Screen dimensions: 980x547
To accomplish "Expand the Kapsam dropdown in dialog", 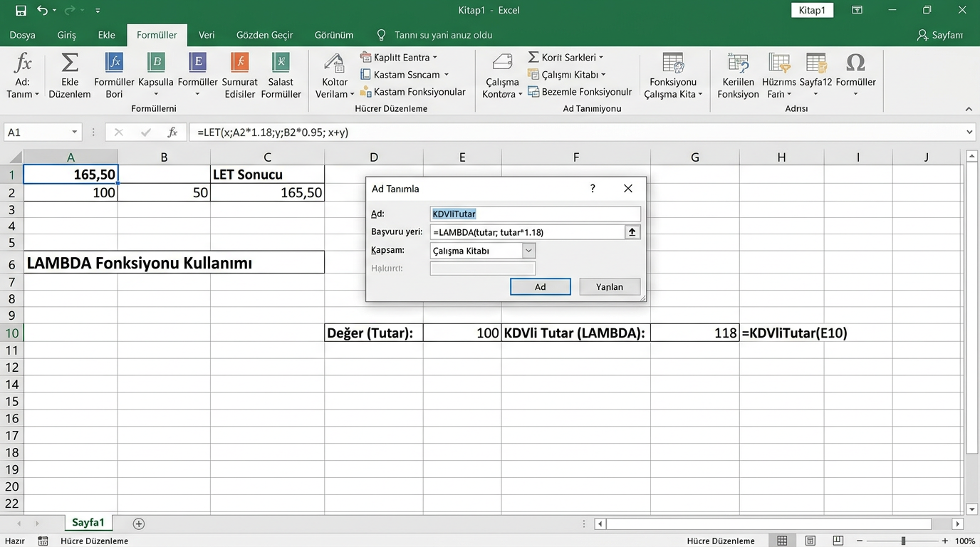I will click(528, 251).
